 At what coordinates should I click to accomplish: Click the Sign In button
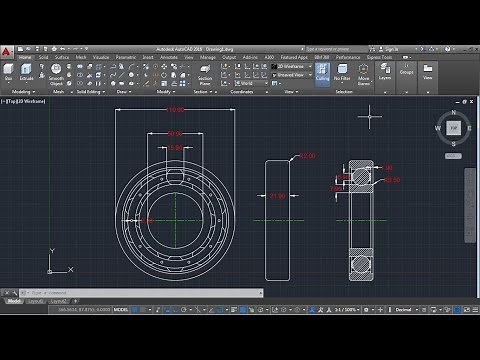point(389,49)
